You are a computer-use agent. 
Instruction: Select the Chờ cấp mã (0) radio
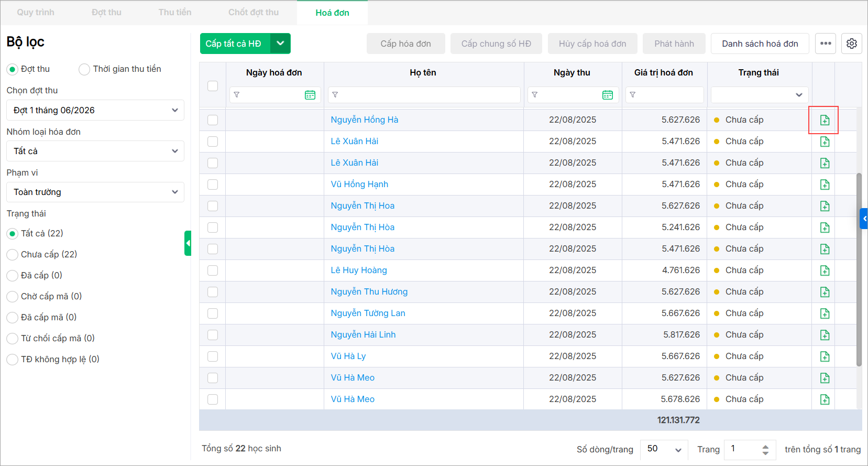tap(13, 297)
